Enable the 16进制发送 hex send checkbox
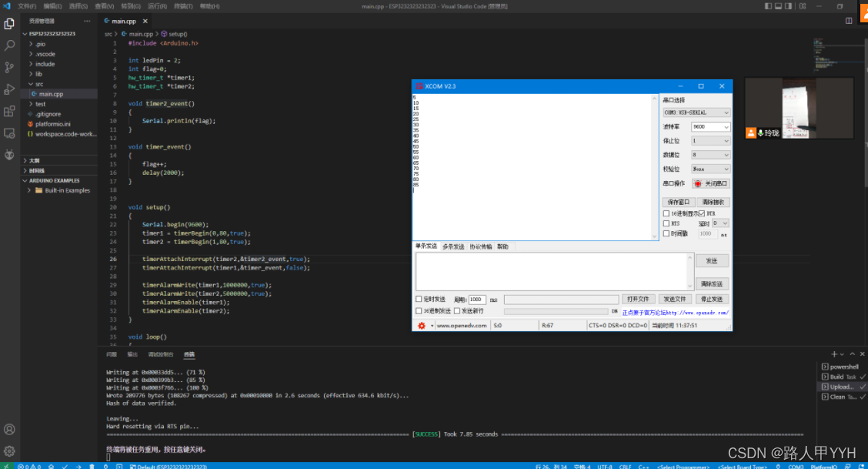 (x=419, y=310)
